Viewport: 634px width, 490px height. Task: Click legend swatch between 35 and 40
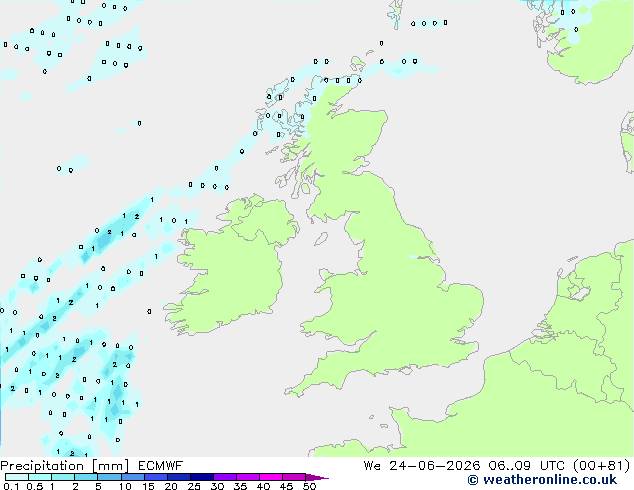[247, 477]
